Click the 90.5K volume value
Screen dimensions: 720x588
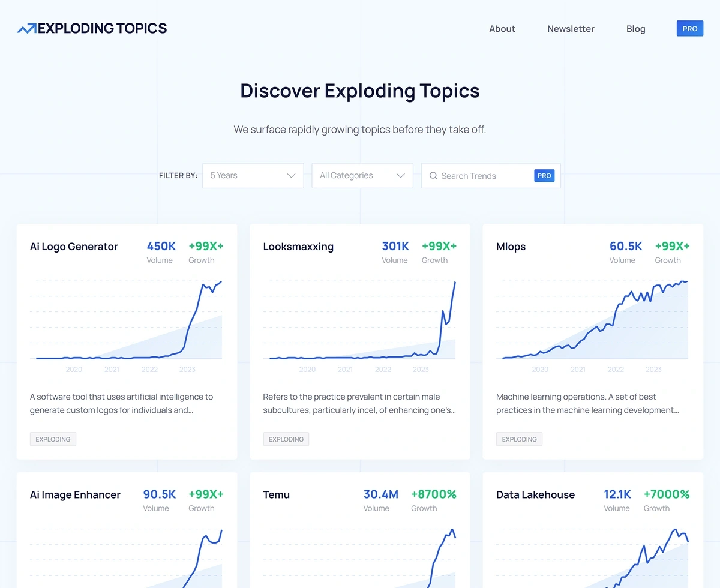pos(160,494)
